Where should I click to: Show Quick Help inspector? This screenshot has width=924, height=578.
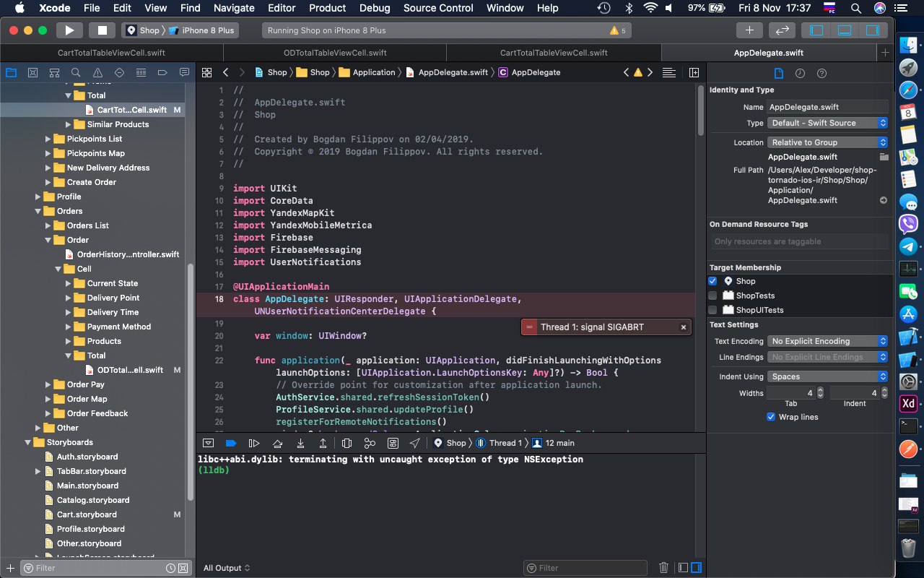[x=821, y=73]
